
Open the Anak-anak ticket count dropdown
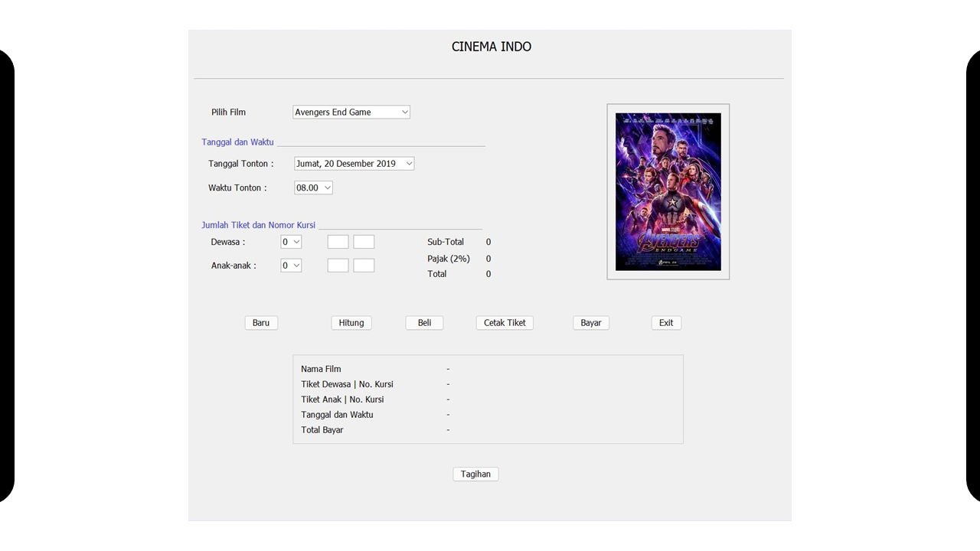(291, 266)
